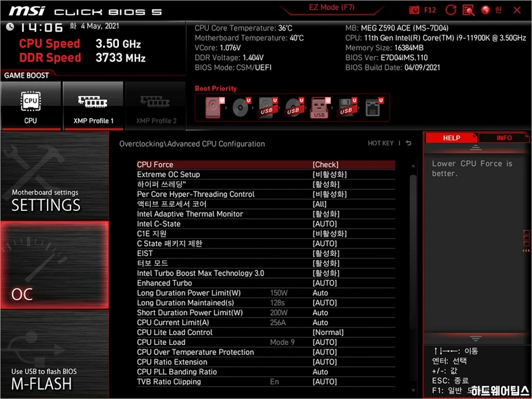Collapse help panel using top handle
This screenshot has height=399, width=532.
pyautogui.click(x=475, y=147)
